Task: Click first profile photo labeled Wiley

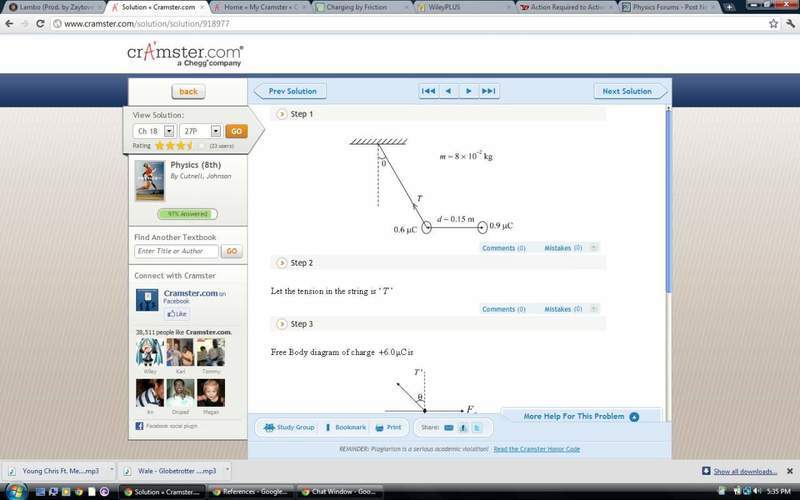Action: point(149,352)
